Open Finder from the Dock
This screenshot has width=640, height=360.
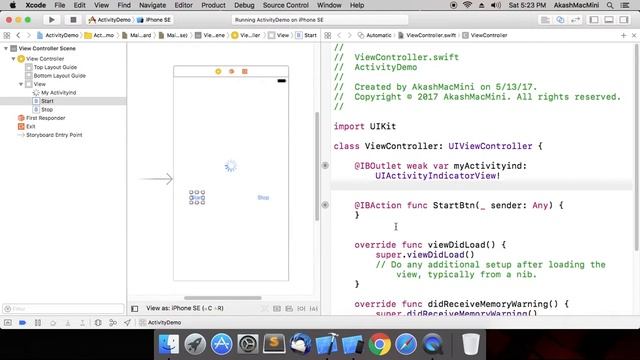(x=169, y=344)
